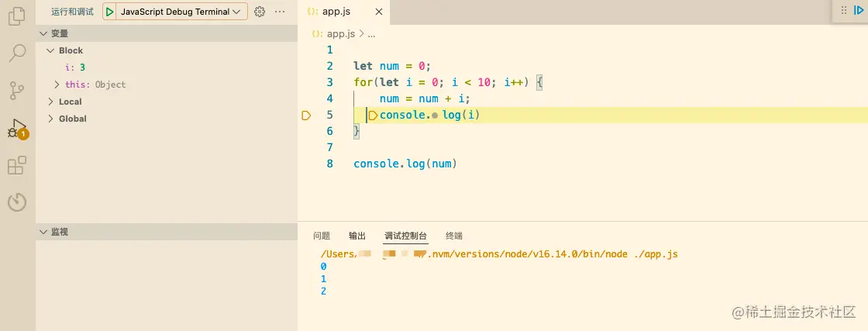Expand the Global scope

tap(51, 119)
